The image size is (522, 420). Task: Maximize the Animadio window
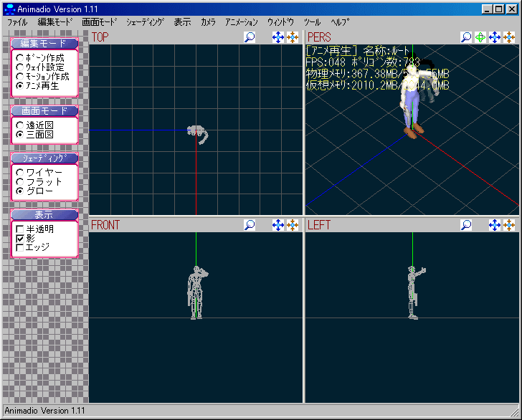pos(499,9)
